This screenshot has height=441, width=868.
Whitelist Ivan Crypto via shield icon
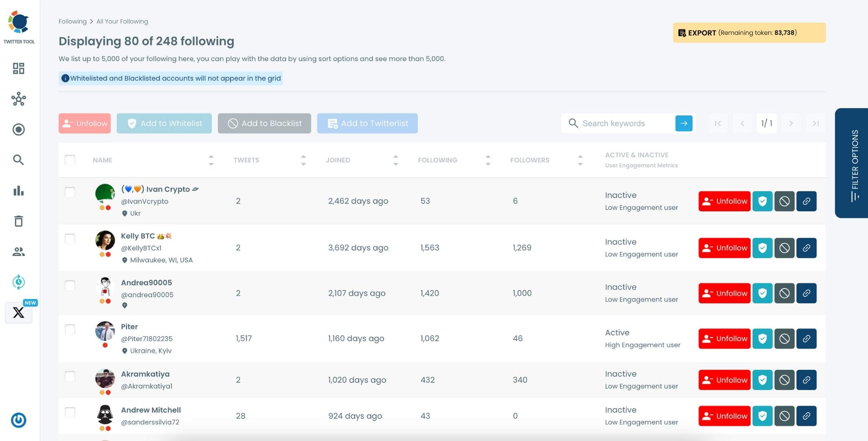(x=762, y=201)
